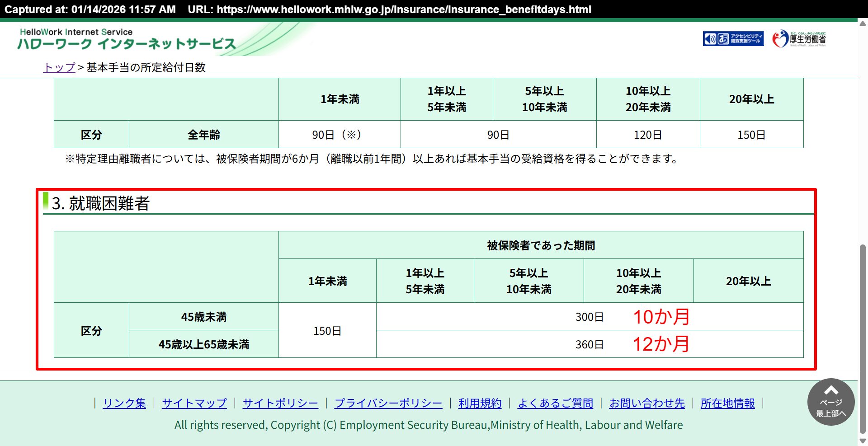Image resolution: width=868 pixels, height=446 pixels.
Task: Click the scrollbar up arrow
Action: pyautogui.click(x=863, y=23)
